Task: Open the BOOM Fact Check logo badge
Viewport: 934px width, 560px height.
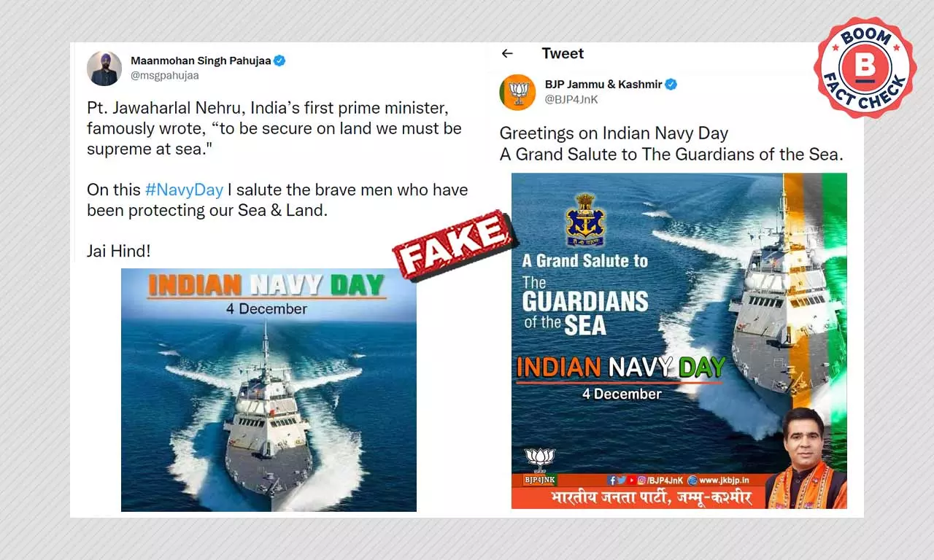Action: (x=865, y=68)
